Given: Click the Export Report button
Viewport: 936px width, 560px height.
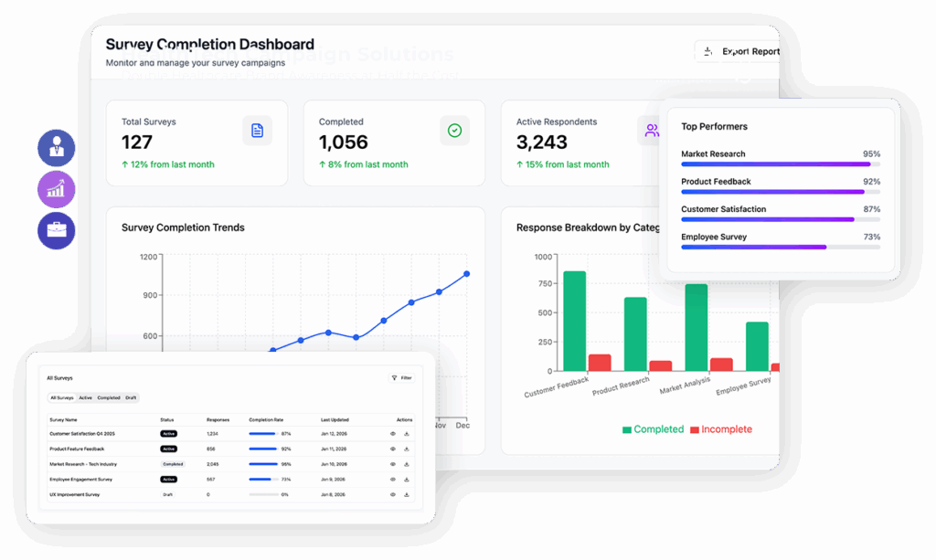Looking at the screenshot, I should (739, 52).
